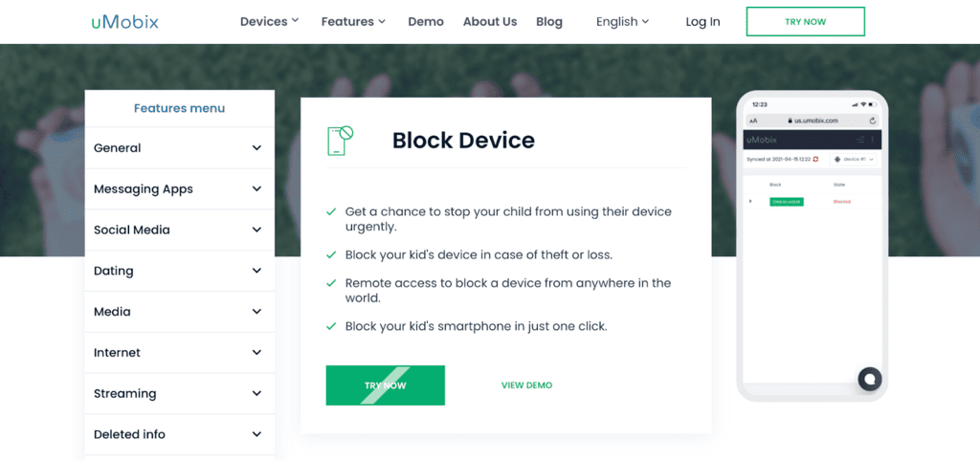This screenshot has width=980, height=461.
Task: Open the Features dropdown menu
Action: coord(353,21)
